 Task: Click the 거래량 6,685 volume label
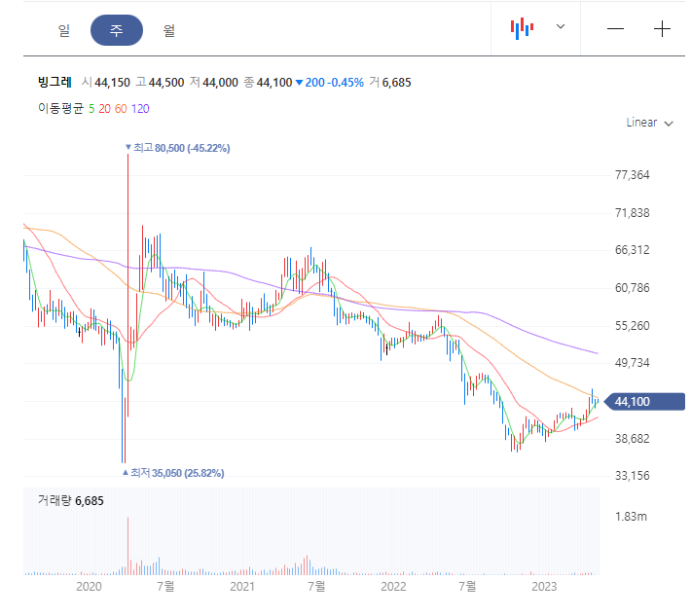(x=70, y=500)
